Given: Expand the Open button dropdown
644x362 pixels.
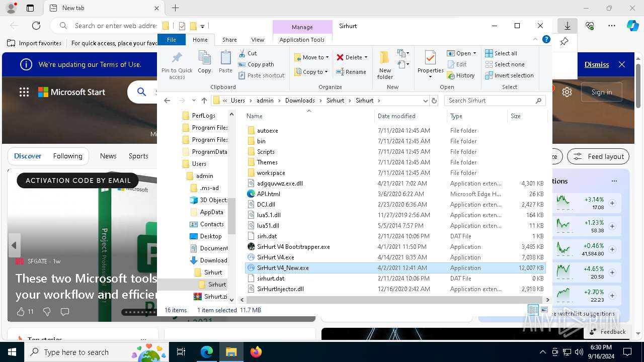Looking at the screenshot, I should (x=474, y=53).
